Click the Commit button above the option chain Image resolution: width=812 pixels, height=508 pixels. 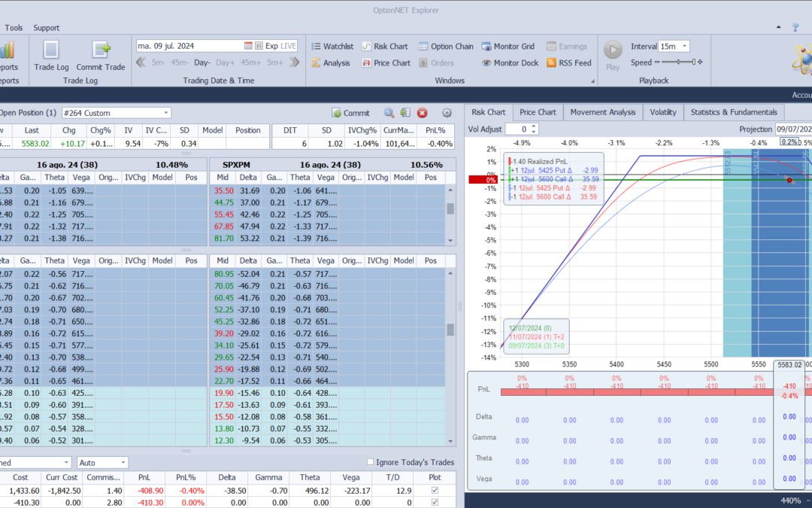pos(350,112)
